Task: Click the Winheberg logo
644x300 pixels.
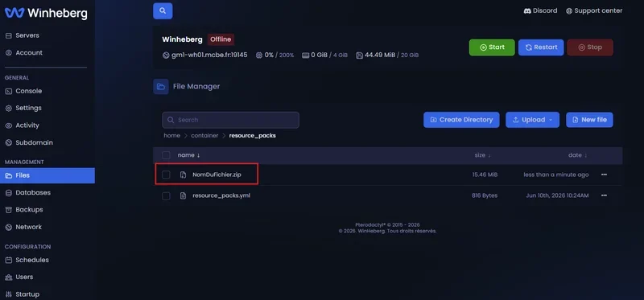Action: pos(46,13)
